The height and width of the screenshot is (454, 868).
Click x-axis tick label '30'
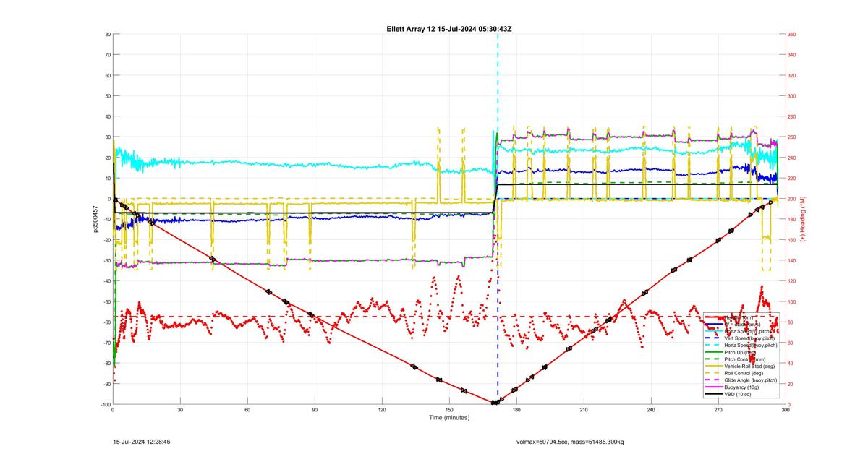tap(180, 410)
